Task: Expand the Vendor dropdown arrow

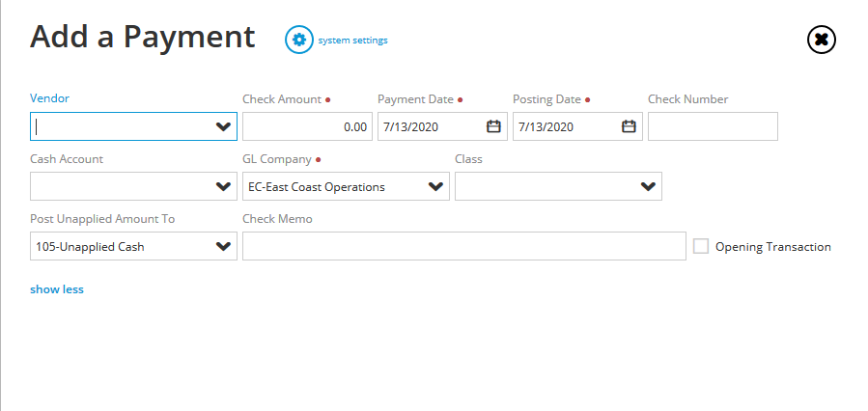Action: (x=223, y=126)
